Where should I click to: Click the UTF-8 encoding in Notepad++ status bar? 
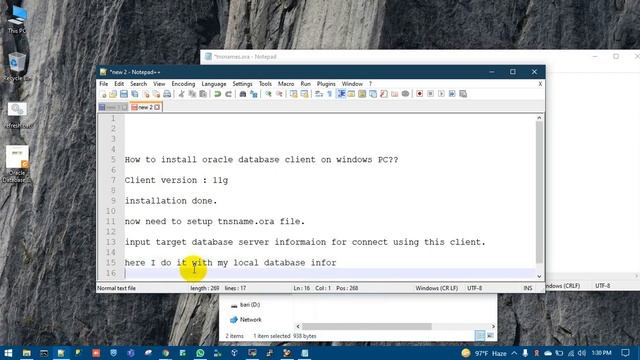tap(474, 288)
